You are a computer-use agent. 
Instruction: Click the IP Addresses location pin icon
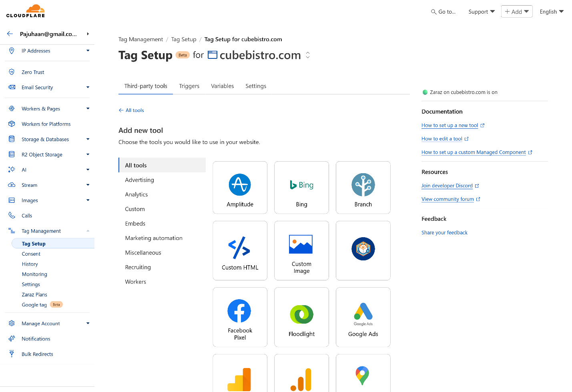(x=12, y=51)
